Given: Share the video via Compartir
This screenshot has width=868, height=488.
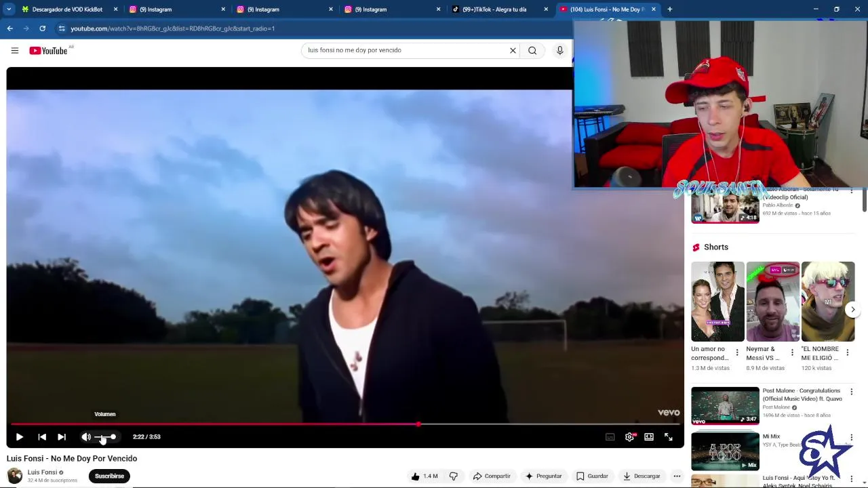Looking at the screenshot, I should [x=492, y=476].
